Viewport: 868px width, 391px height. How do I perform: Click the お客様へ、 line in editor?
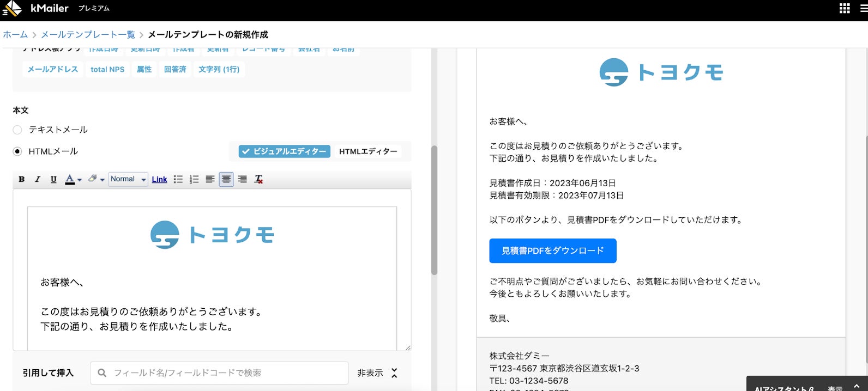62,282
